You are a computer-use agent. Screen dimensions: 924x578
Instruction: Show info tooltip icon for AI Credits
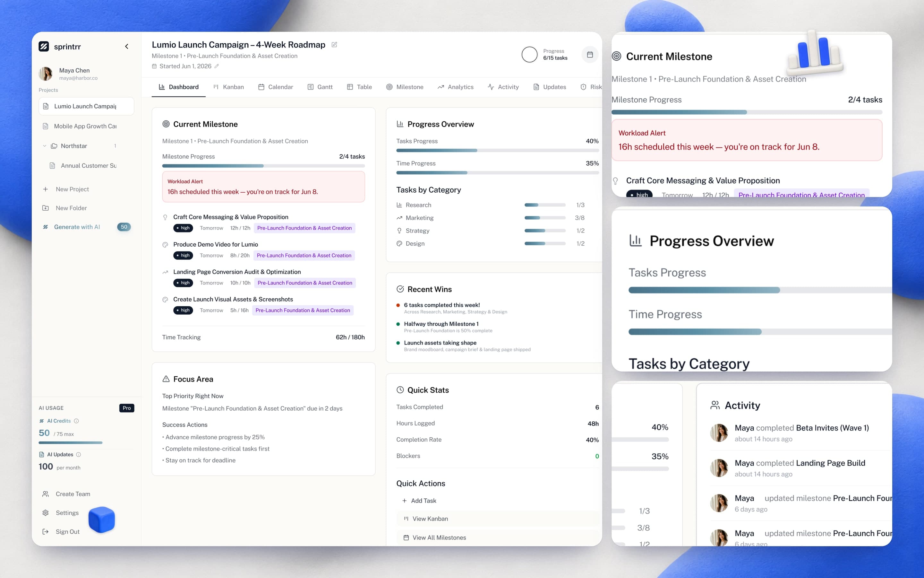click(x=76, y=421)
